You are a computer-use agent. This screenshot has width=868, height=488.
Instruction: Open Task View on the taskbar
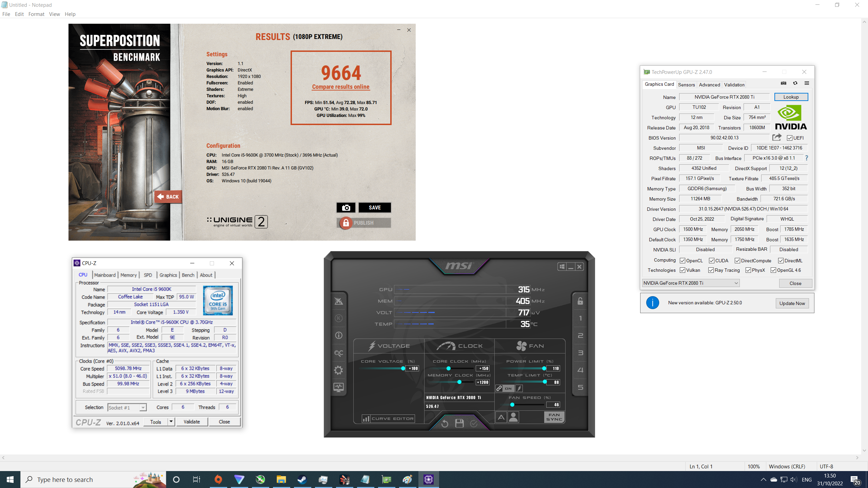click(x=196, y=480)
